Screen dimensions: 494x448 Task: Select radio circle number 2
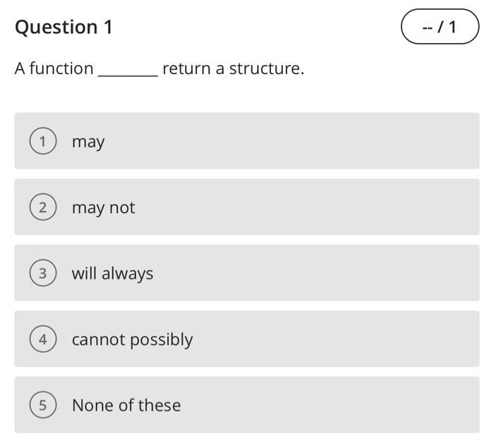[43, 207]
